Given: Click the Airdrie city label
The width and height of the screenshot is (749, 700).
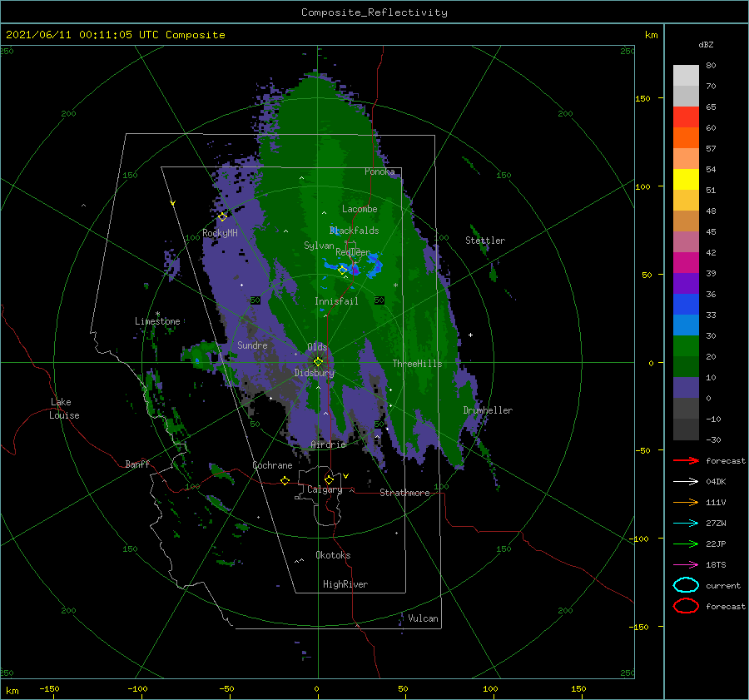Looking at the screenshot, I should click(328, 444).
